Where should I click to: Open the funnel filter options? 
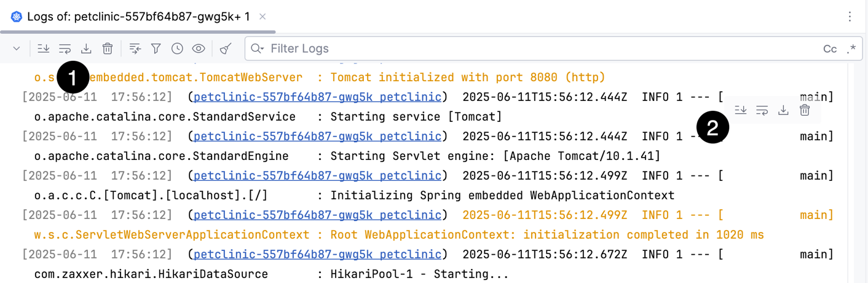click(x=156, y=49)
